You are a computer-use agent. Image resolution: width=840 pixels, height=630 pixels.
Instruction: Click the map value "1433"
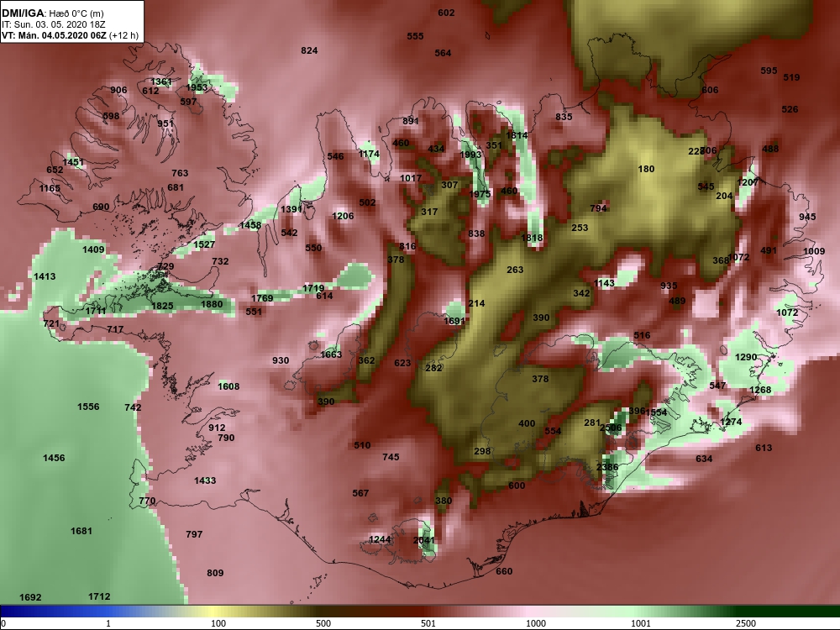[x=205, y=480]
